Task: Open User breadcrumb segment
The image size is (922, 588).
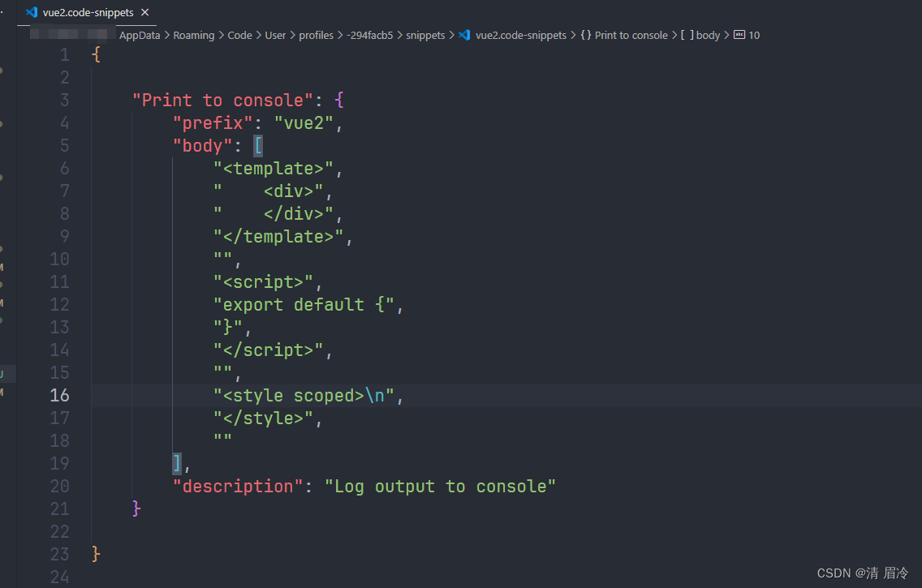Action: pos(275,35)
